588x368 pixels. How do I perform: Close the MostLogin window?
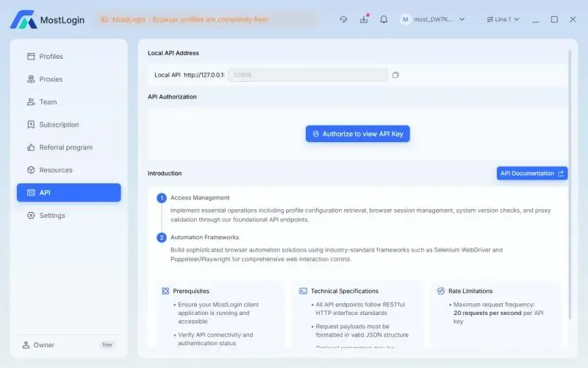pos(573,19)
